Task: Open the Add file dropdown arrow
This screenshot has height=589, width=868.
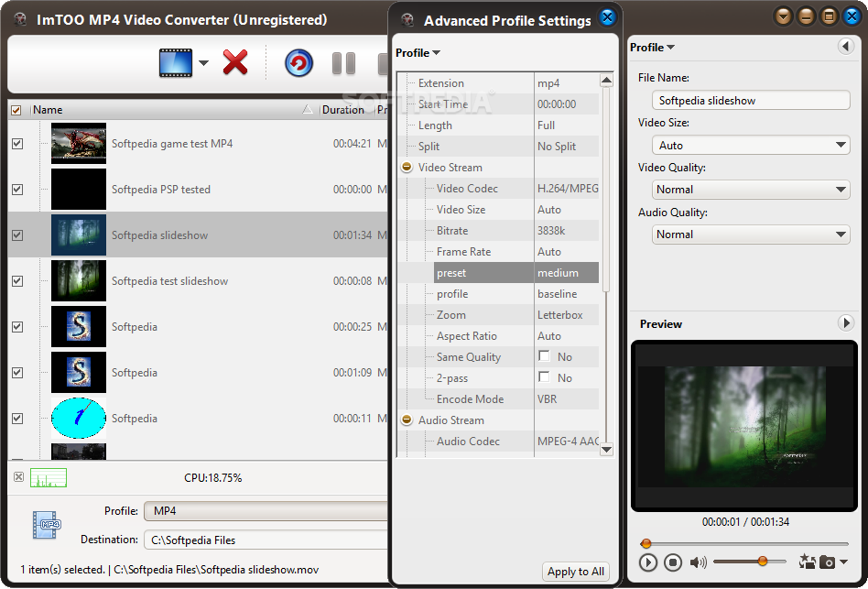Action: (203, 62)
